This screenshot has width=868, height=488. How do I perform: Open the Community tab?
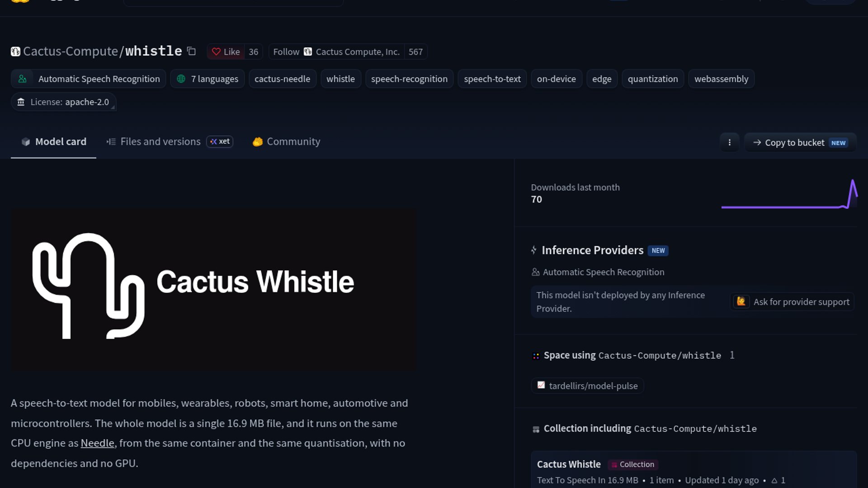286,141
